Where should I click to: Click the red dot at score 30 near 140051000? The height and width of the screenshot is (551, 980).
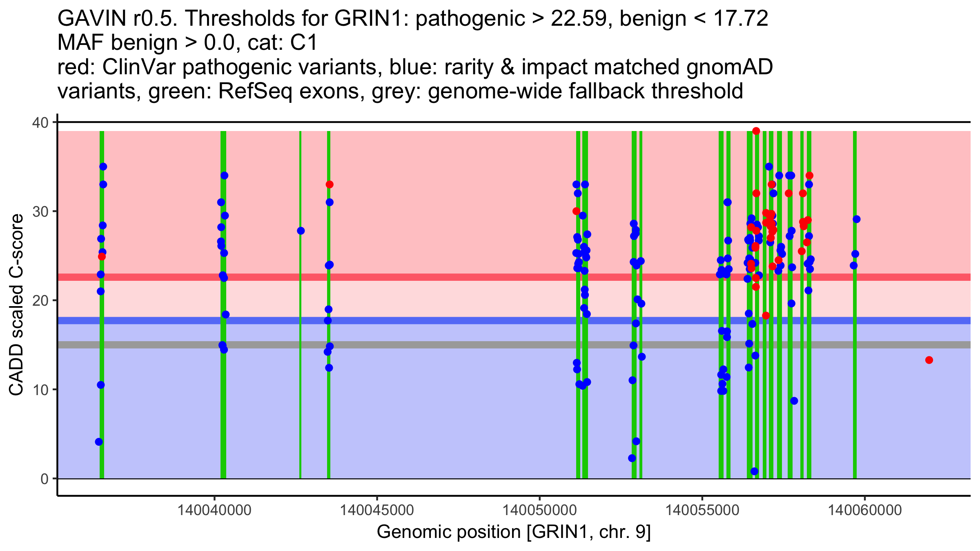point(576,211)
